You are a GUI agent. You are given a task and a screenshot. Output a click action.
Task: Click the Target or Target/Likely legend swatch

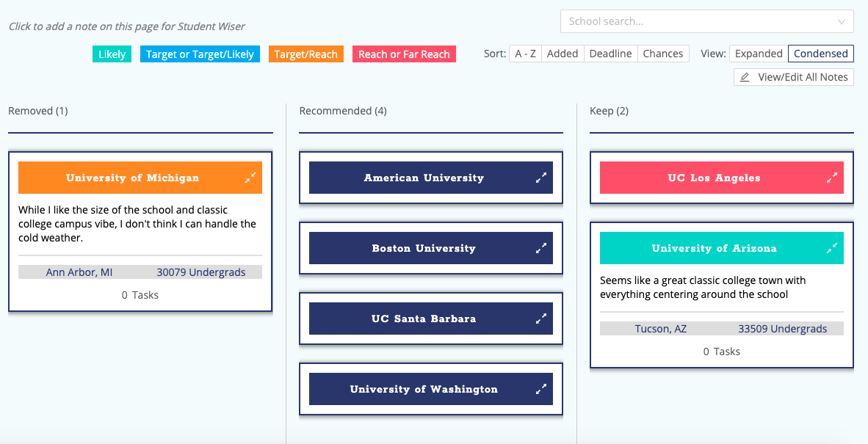(x=200, y=54)
